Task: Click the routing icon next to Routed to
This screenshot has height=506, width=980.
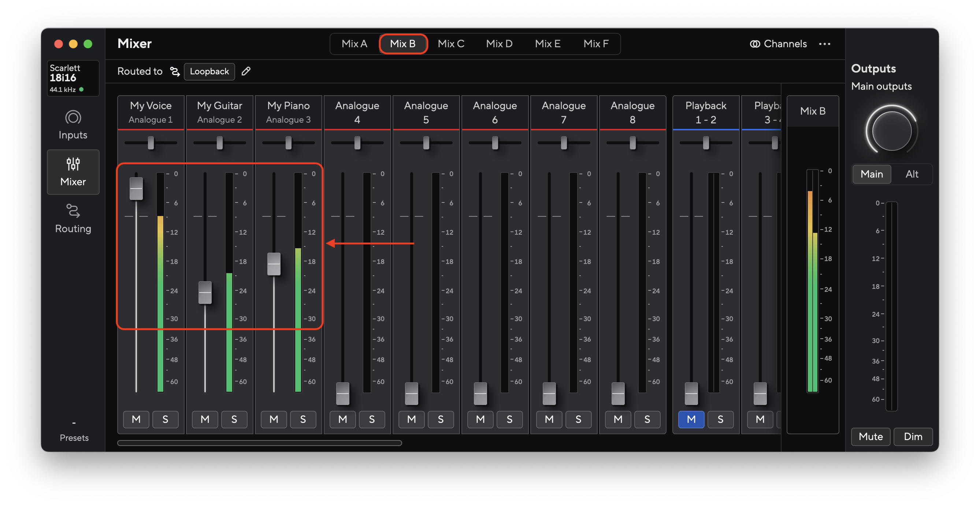Action: tap(175, 71)
